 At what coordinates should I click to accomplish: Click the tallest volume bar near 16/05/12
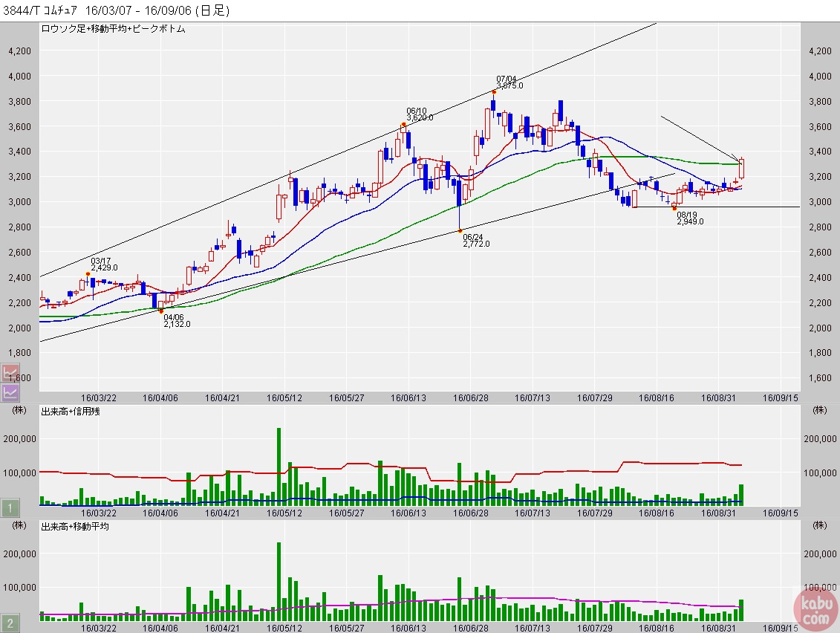pos(279,466)
